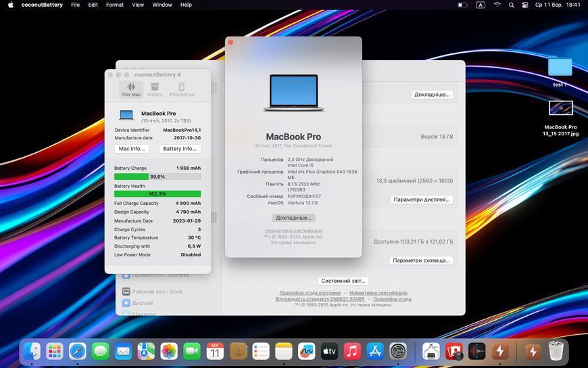Click the serial number FVFVM1QDHV27
The height and width of the screenshot is (368, 588).
(304, 196)
